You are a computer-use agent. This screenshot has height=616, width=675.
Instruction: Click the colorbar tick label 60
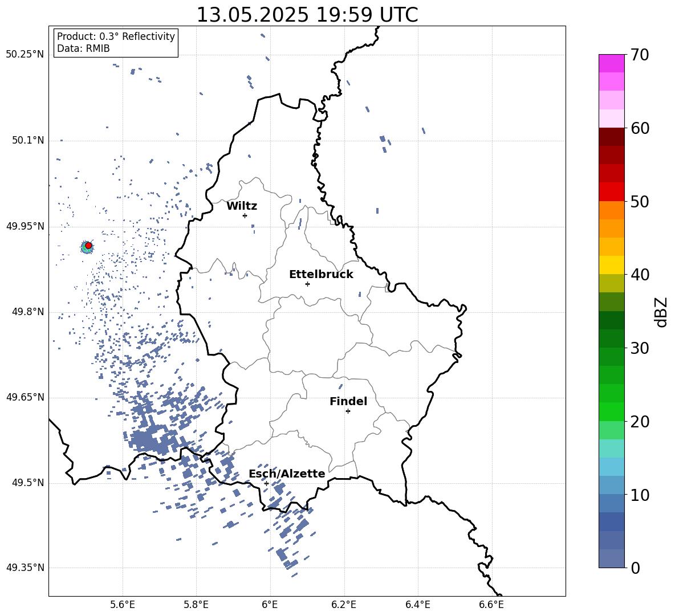tap(640, 128)
